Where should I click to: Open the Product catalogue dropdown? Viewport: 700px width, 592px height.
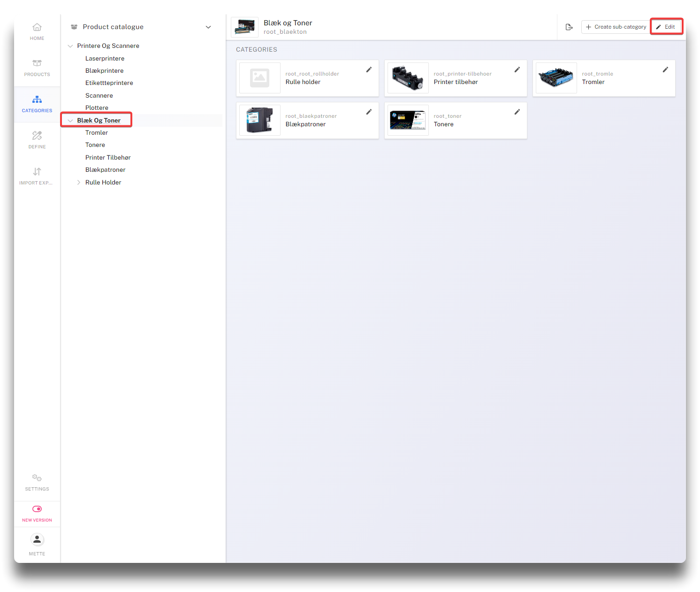point(208,27)
